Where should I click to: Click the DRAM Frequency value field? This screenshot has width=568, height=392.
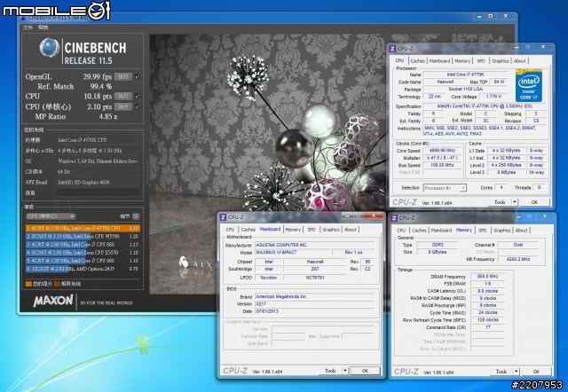[x=487, y=277]
